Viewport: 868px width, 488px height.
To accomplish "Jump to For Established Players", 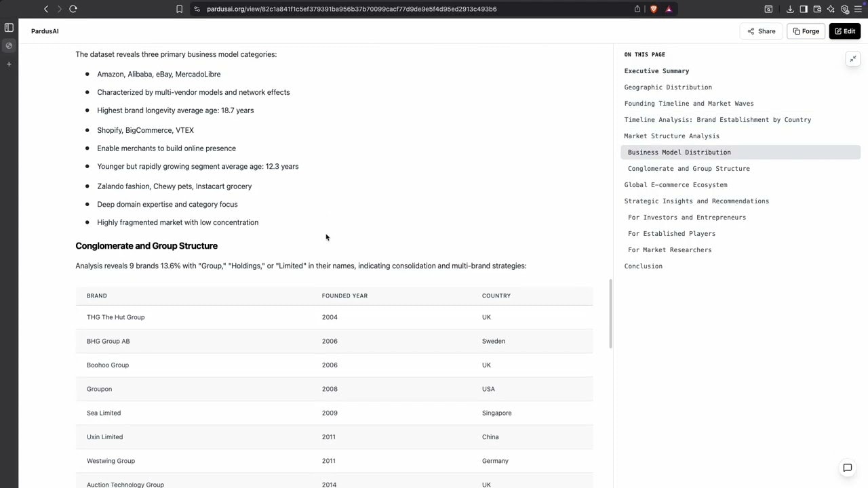I will click(x=671, y=234).
